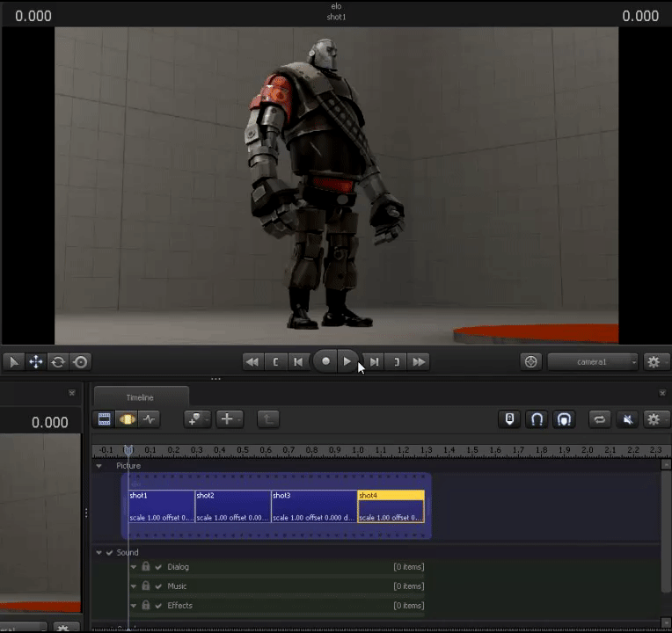
Task: Activate the rotate manipulator tool
Action: tap(58, 361)
